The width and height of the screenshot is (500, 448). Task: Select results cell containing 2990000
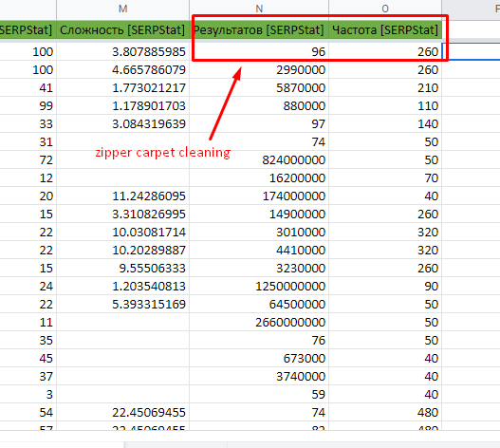[259, 69]
